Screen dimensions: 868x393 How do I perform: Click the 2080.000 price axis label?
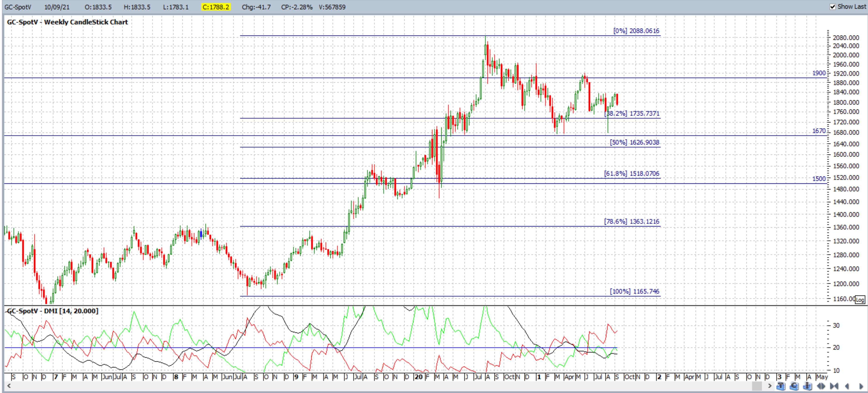[x=846, y=38]
